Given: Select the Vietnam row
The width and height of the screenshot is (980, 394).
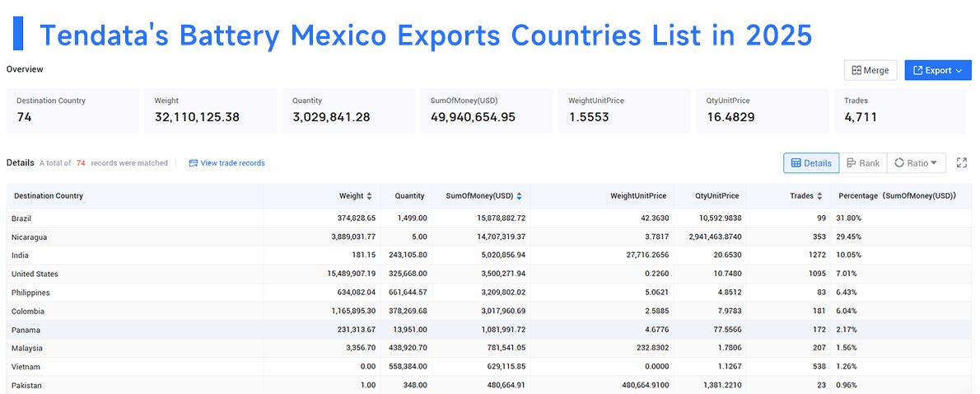Looking at the screenshot, I should point(489,367).
